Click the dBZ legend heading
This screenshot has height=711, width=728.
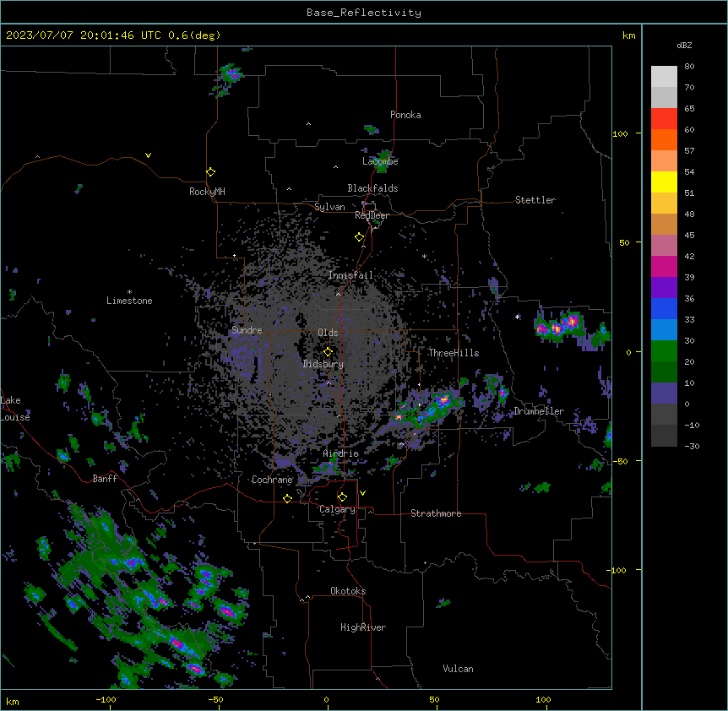pos(684,46)
